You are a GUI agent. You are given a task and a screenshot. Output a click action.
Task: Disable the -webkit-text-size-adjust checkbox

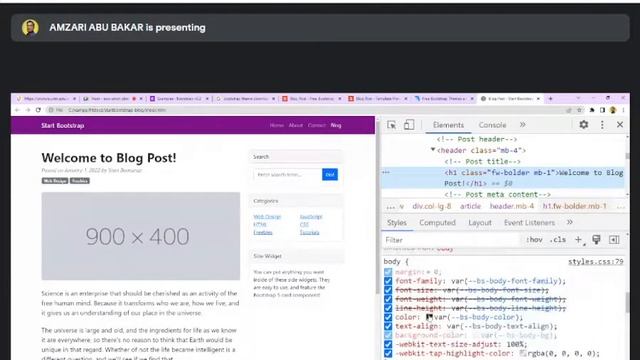[388, 344]
